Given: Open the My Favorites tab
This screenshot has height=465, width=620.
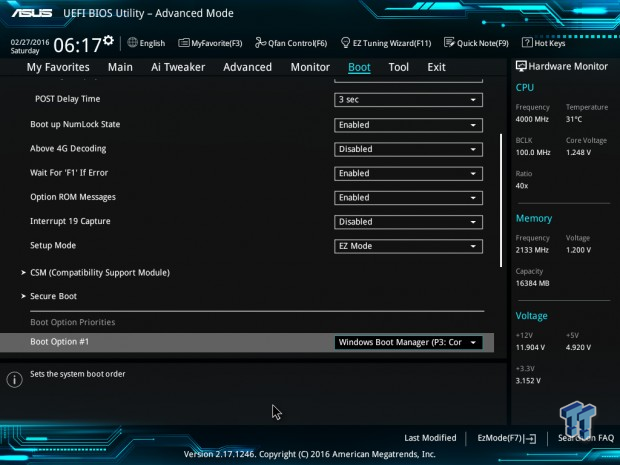Looking at the screenshot, I should [58, 67].
